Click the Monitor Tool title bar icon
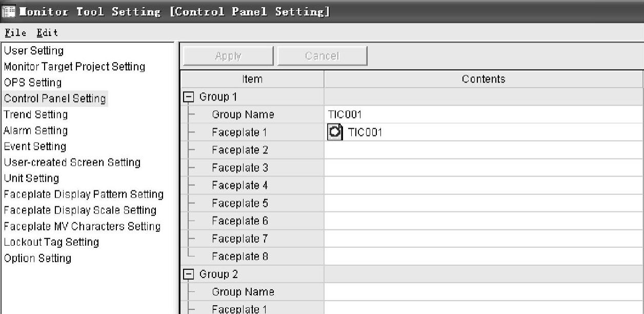The width and height of the screenshot is (644, 314). tap(9, 11)
